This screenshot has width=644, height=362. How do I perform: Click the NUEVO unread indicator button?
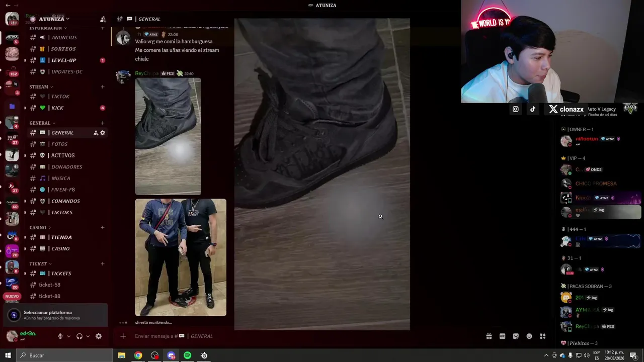12,297
